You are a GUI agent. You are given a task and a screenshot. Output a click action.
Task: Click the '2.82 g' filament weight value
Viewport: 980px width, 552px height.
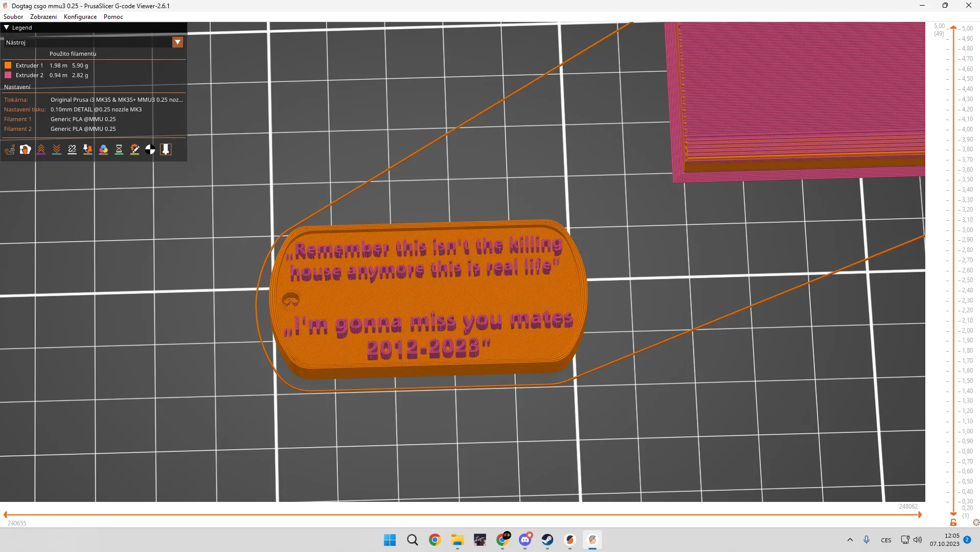(x=80, y=75)
